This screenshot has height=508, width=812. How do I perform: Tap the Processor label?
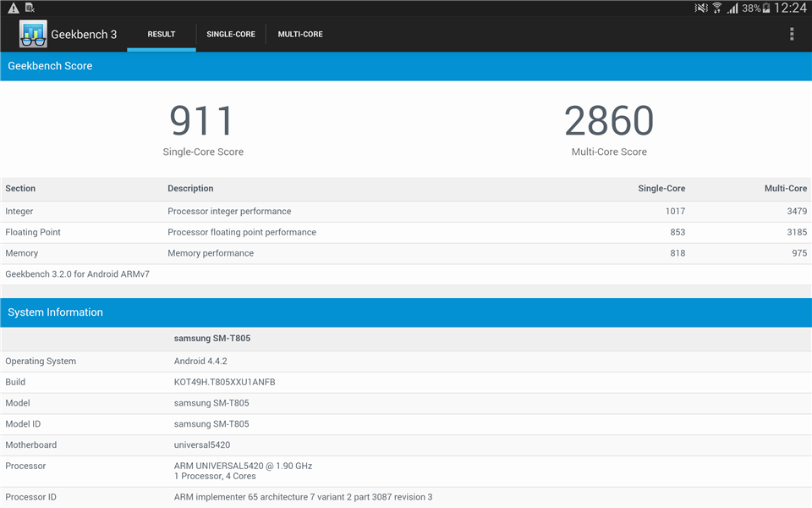click(25, 466)
